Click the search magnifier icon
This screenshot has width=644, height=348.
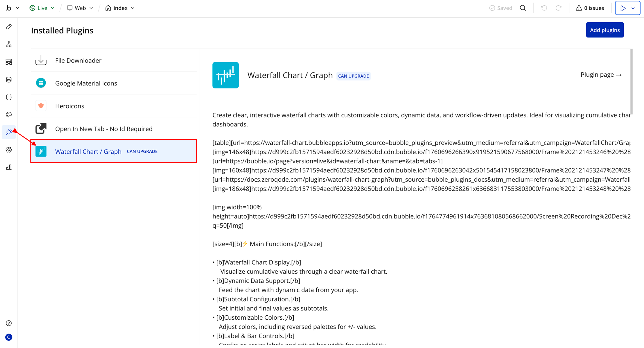point(523,8)
